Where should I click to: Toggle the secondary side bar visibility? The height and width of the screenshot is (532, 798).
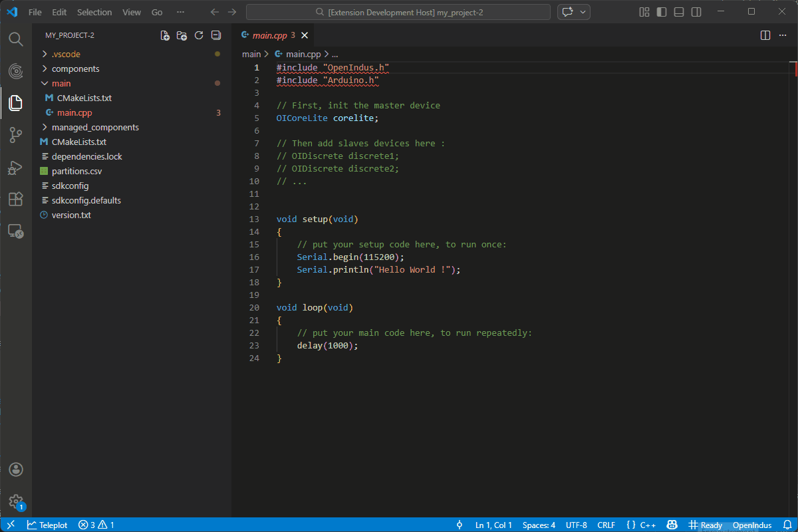[x=696, y=12]
